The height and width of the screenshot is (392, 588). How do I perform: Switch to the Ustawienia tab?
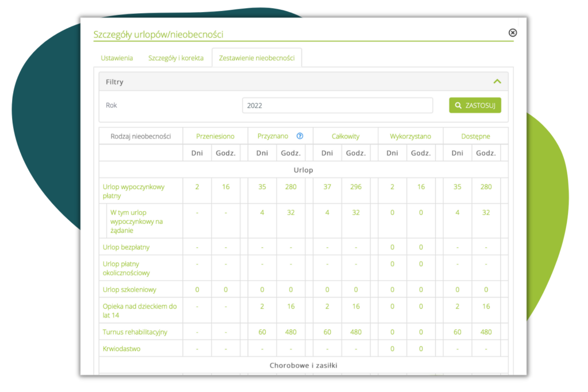click(117, 58)
